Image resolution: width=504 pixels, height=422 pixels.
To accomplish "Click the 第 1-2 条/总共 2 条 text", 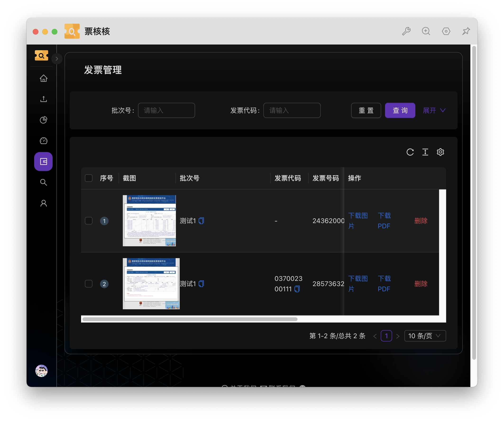I will pyautogui.click(x=337, y=336).
